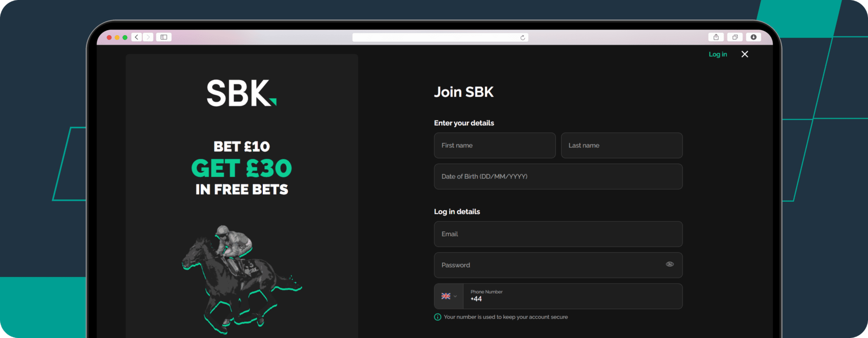This screenshot has height=338, width=868.
Task: Click the Email field
Action: (558, 234)
